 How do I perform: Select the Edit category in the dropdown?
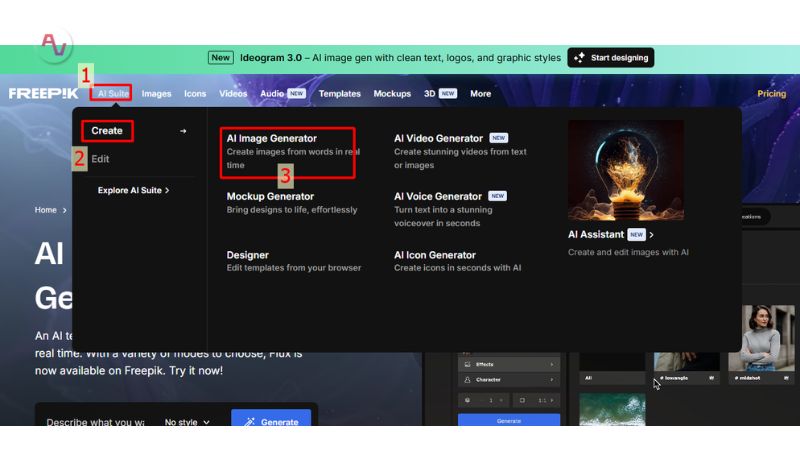pos(100,159)
